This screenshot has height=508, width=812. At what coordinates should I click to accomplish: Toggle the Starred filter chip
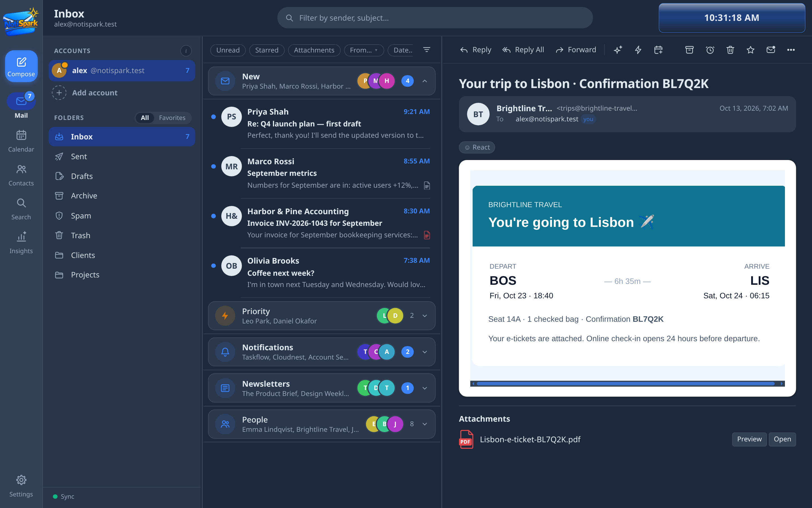pyautogui.click(x=267, y=50)
